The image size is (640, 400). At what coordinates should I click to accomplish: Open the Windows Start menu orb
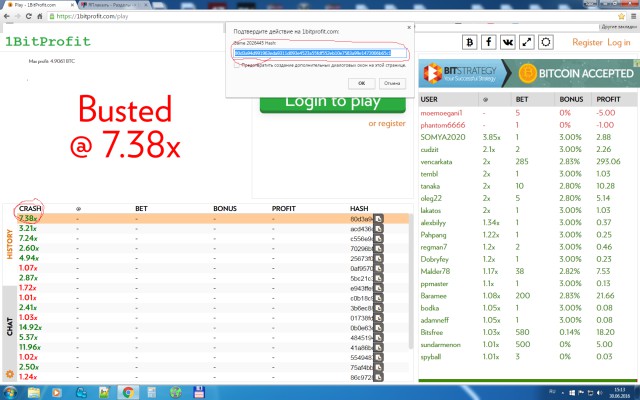(x=10, y=393)
